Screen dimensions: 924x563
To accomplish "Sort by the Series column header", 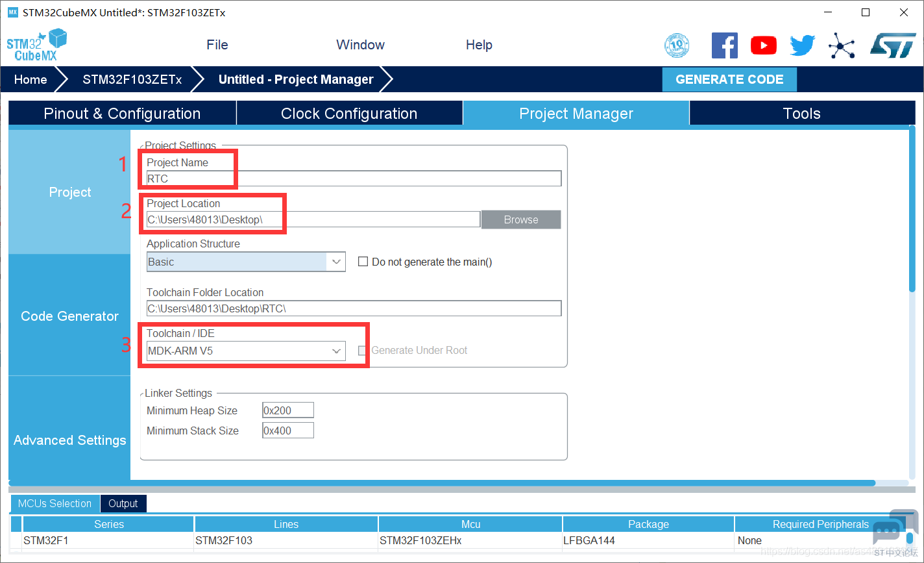I will [x=108, y=524].
